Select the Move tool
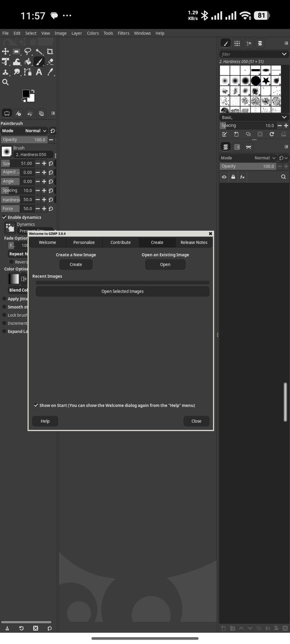Image resolution: width=290 pixels, height=644 pixels. coord(6,52)
